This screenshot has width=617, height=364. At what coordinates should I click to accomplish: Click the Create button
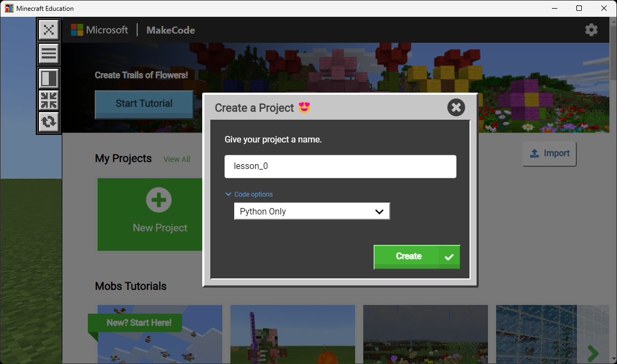tap(417, 257)
